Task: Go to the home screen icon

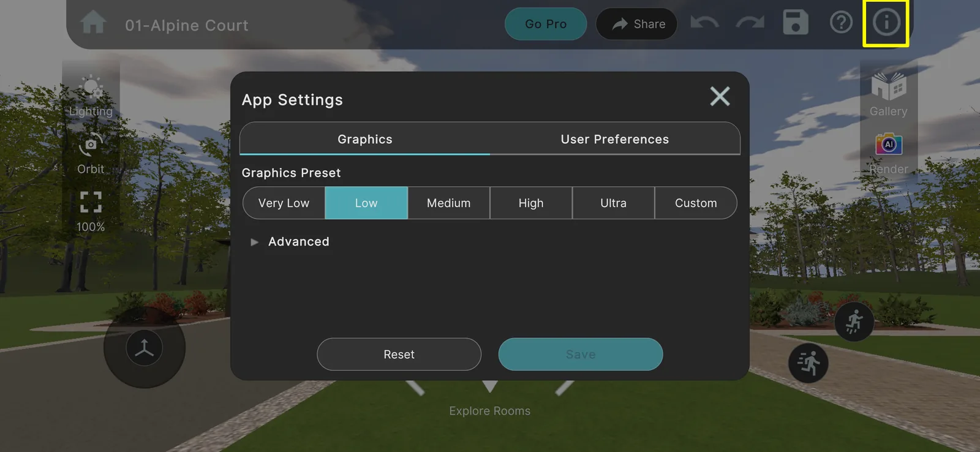Action: [93, 23]
